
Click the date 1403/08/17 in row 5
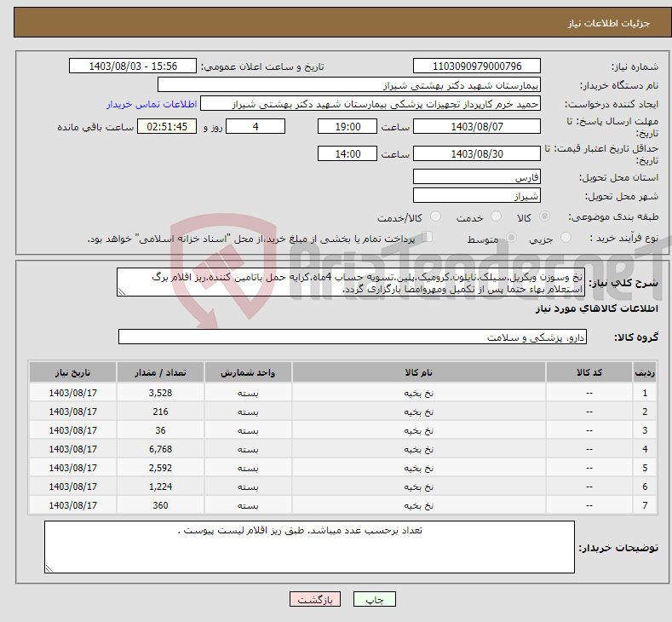point(73,468)
